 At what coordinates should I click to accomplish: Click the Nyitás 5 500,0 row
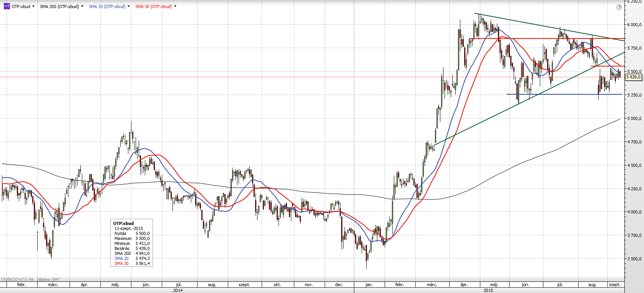click(132, 233)
